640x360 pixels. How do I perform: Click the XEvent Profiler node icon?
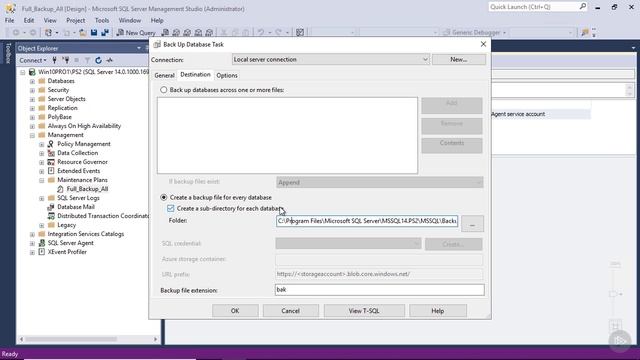[x=42, y=252]
